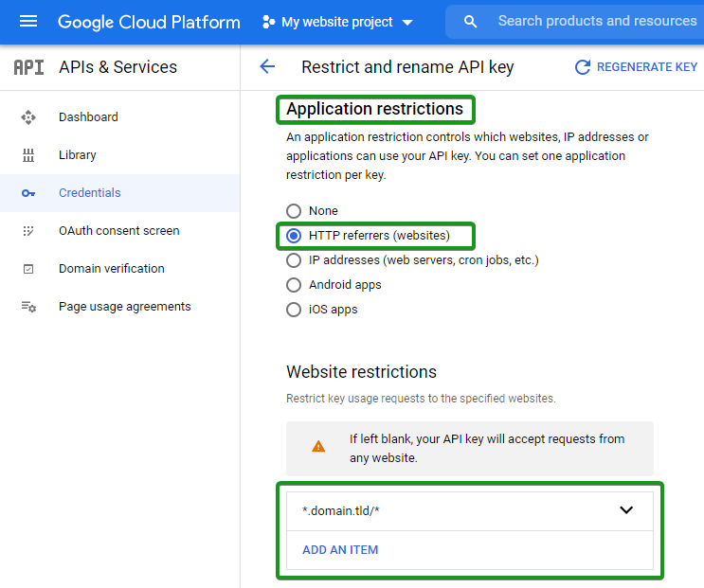Screen dimensions: 704x588
Task: Click the Credentials key icon
Action: coord(28,193)
